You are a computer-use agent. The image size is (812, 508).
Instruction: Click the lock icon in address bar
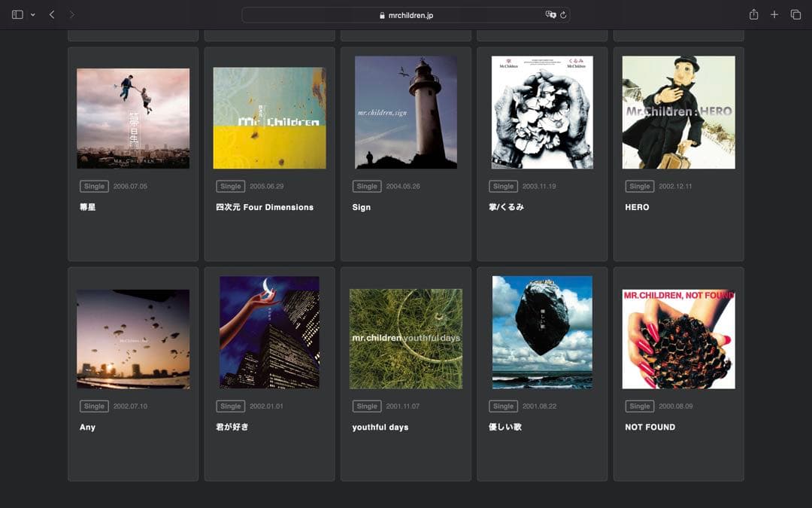(x=382, y=16)
